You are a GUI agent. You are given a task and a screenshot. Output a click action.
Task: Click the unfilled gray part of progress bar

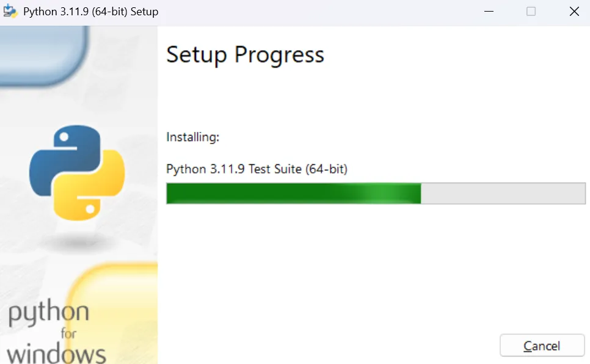(x=503, y=194)
